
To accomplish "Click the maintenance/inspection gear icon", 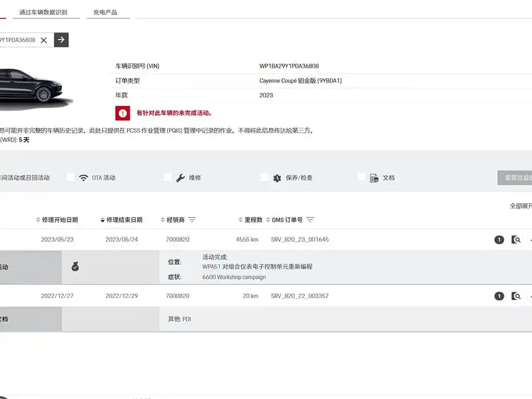I will click(277, 178).
